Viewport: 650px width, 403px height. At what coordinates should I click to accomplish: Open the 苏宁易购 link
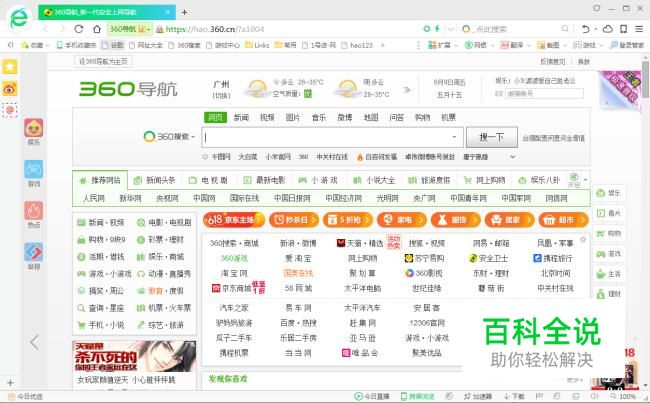425,258
